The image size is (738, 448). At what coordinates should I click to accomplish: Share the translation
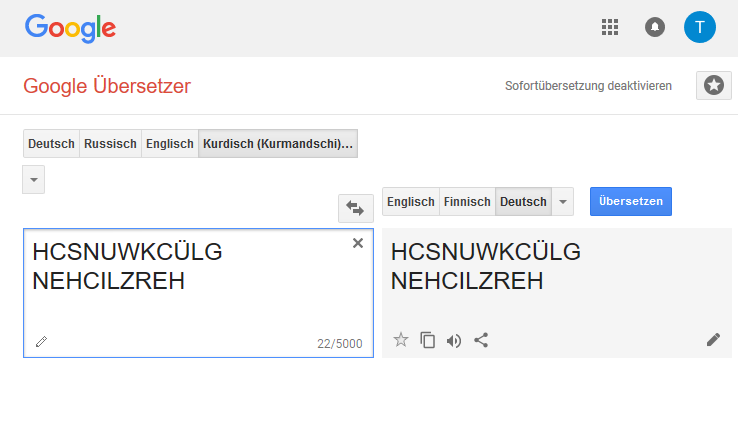pyautogui.click(x=481, y=340)
